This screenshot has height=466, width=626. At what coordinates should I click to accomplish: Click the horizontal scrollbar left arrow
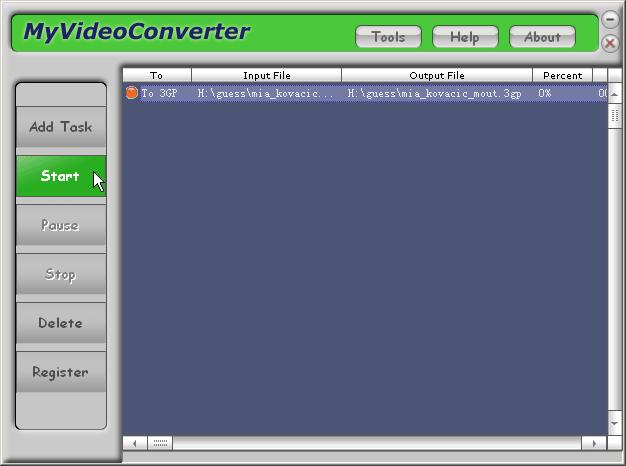135,442
